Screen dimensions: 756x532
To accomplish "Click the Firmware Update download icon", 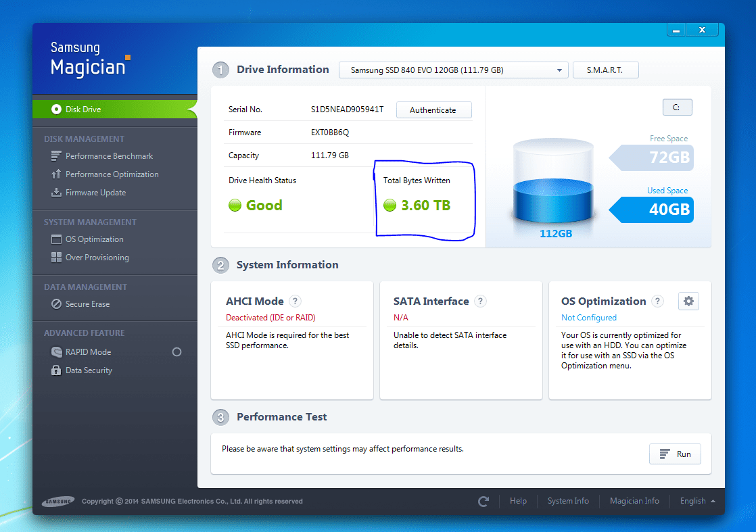I will 56,193.
